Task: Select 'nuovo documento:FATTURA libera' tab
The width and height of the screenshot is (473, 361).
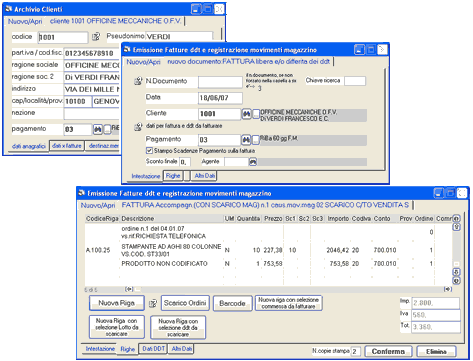Action: click(x=248, y=62)
